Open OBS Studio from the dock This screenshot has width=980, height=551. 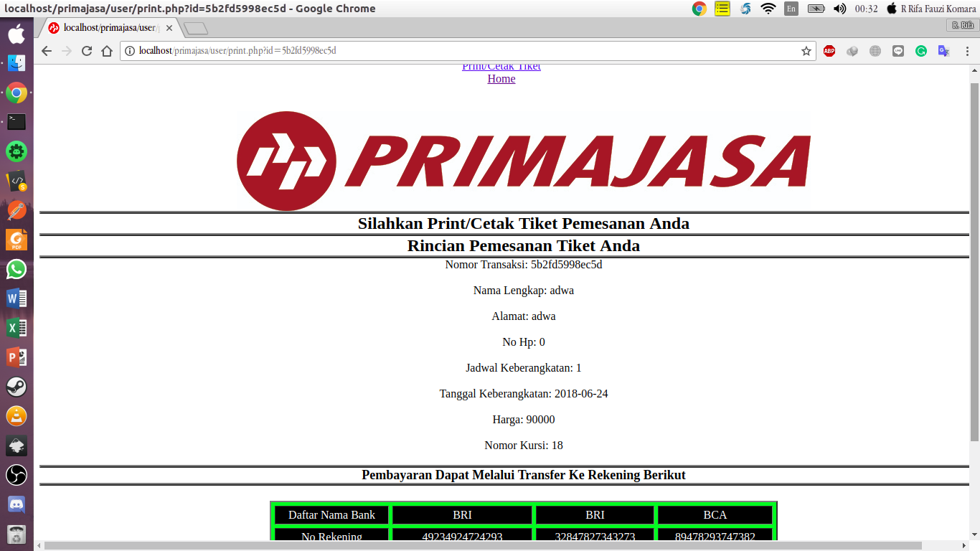coord(17,475)
